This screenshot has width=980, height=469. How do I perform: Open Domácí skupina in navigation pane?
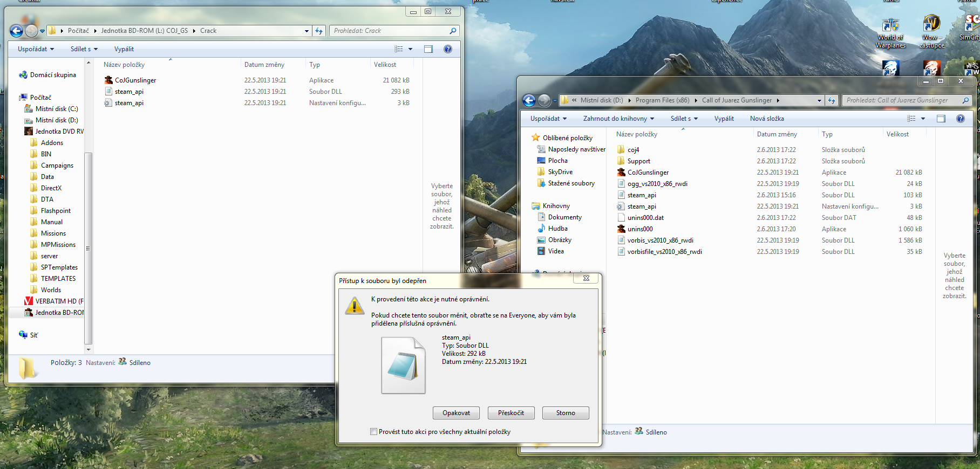click(53, 75)
